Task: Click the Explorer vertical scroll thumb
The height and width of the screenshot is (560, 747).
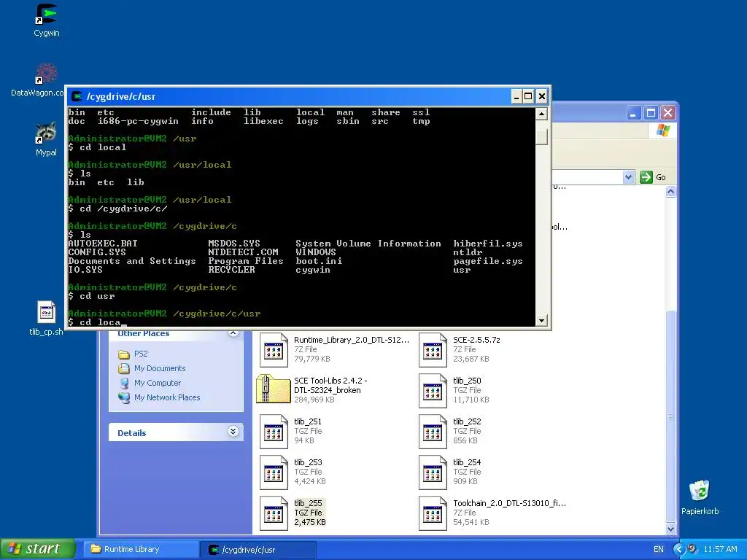Action: coord(671,416)
